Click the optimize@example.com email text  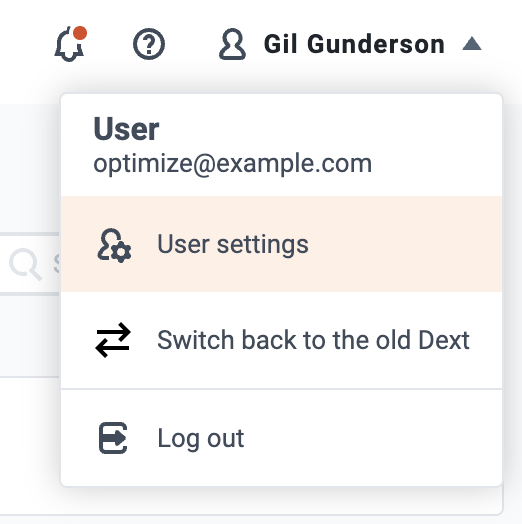(233, 164)
